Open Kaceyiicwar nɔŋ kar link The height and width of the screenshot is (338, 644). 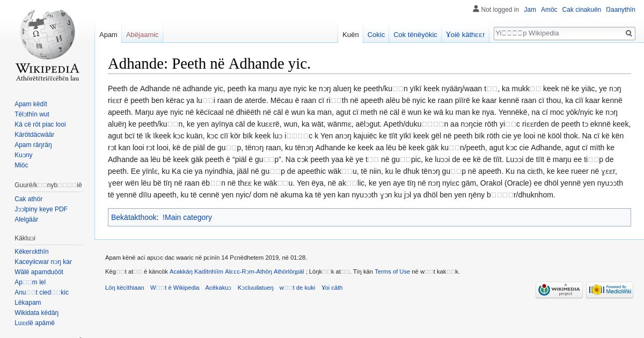[43, 262]
